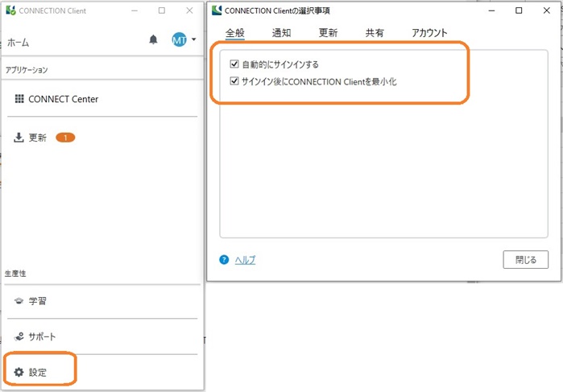Click the CONNECT Center grid icon
The height and width of the screenshot is (392, 563).
(x=19, y=99)
